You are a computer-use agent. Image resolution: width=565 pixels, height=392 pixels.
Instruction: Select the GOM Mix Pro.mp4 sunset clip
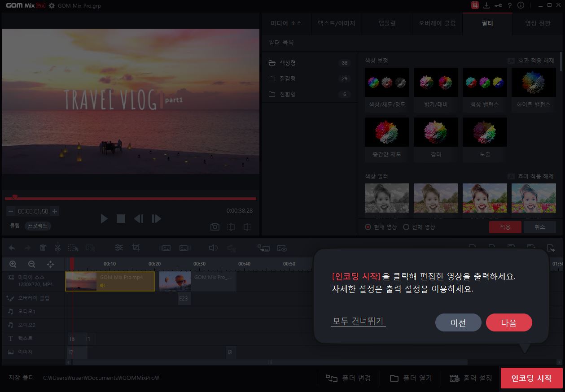coord(110,281)
